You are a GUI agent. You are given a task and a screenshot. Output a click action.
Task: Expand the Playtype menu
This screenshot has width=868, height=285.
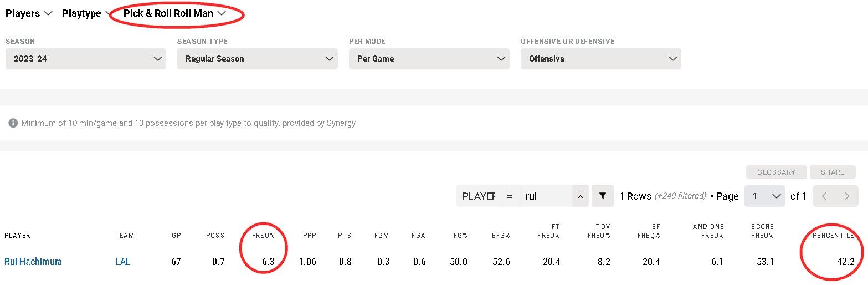(x=85, y=13)
